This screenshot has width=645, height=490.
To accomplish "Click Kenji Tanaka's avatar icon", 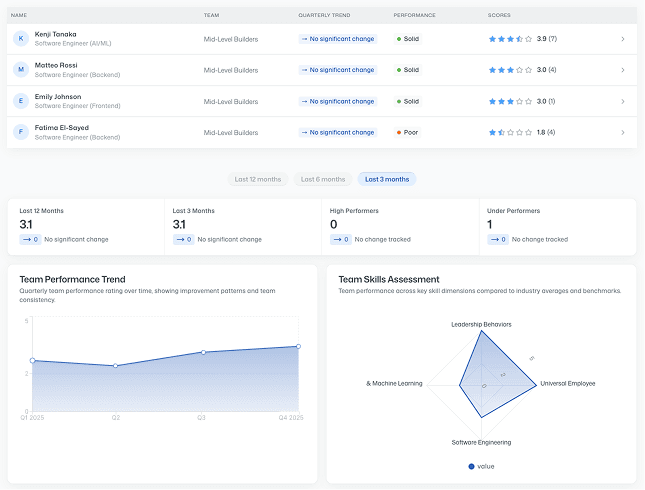I will 21,39.
